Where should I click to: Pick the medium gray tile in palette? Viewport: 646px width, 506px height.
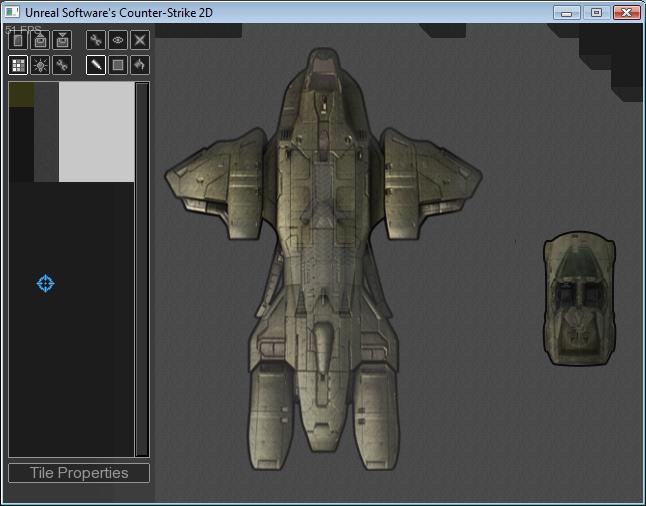click(47, 132)
